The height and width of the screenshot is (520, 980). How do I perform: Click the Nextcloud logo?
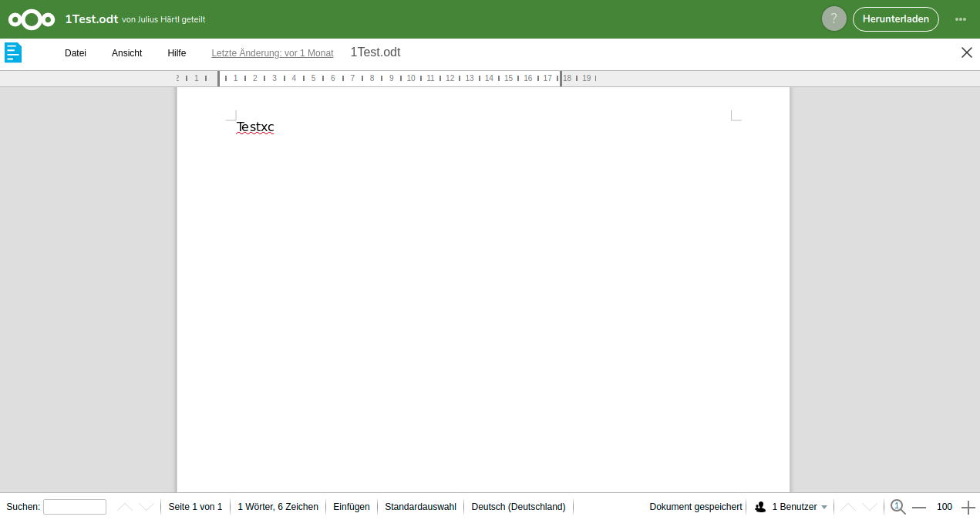click(x=32, y=19)
